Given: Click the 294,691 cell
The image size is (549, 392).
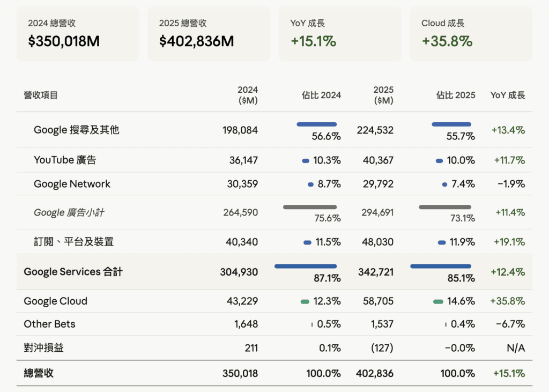Looking at the screenshot, I should pyautogui.click(x=377, y=212).
